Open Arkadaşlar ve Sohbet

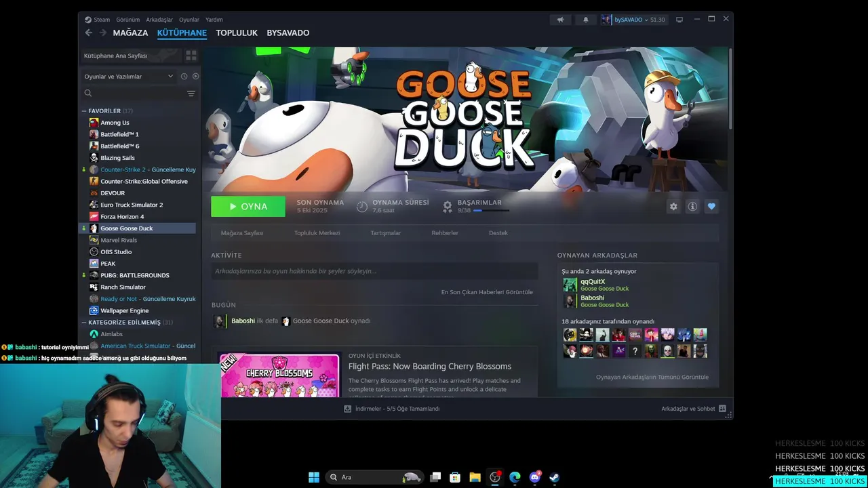click(x=693, y=409)
